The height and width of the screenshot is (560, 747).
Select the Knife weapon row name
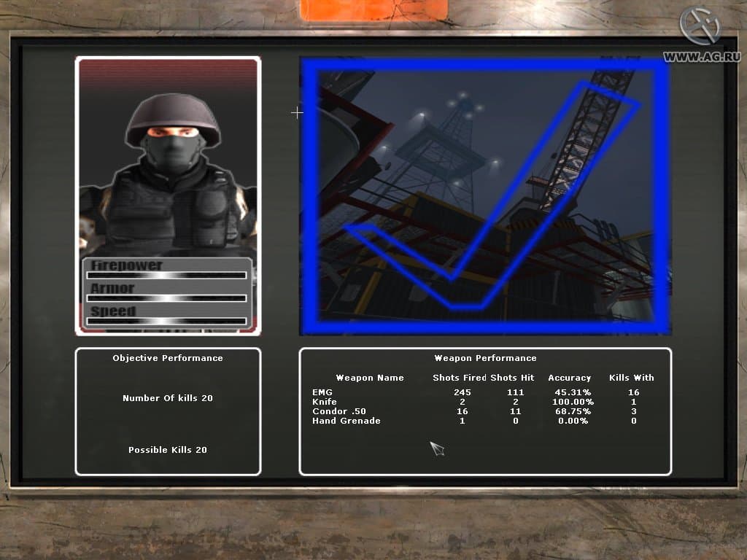pyautogui.click(x=325, y=402)
